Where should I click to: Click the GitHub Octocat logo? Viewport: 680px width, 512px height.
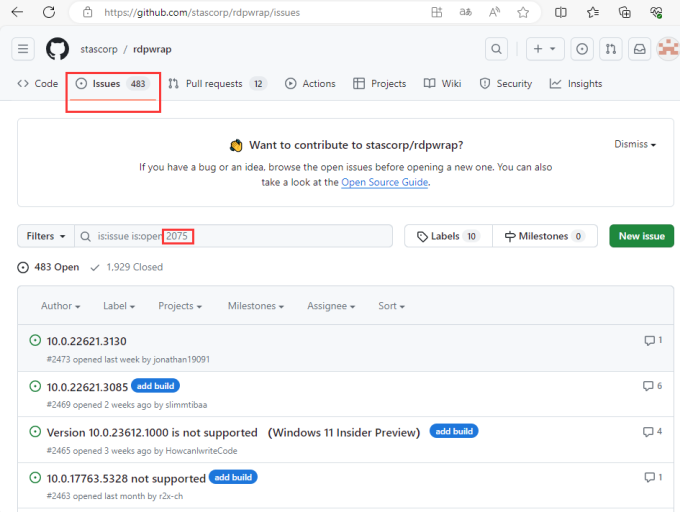[x=57, y=49]
